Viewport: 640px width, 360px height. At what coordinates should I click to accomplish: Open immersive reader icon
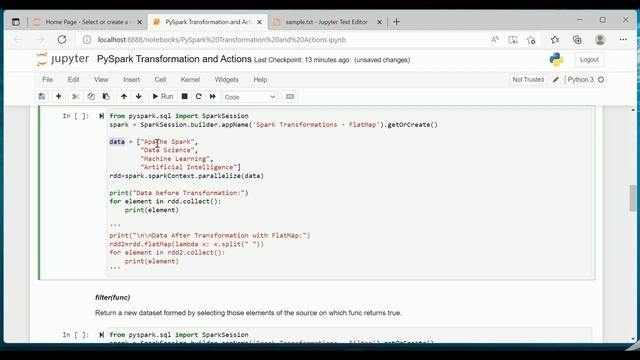(x=513, y=40)
